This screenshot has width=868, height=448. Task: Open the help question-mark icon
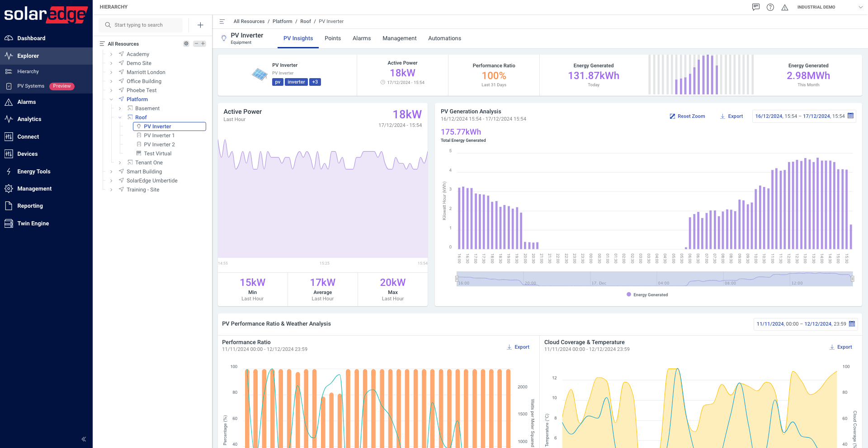[x=770, y=7]
